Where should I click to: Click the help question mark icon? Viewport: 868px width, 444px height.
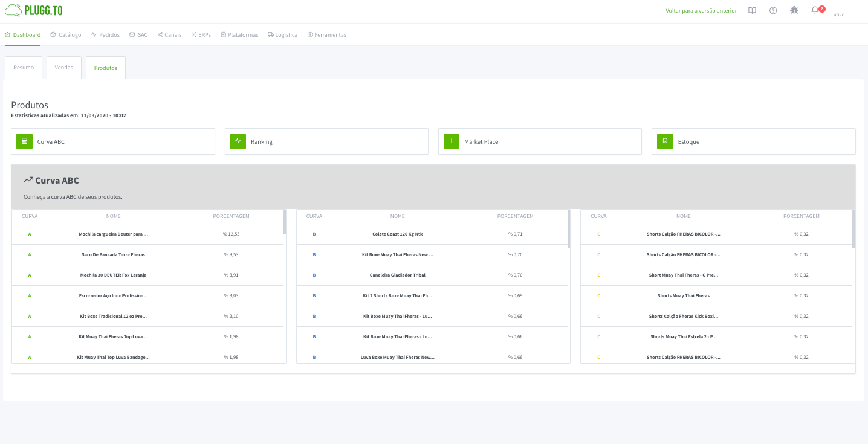point(773,10)
